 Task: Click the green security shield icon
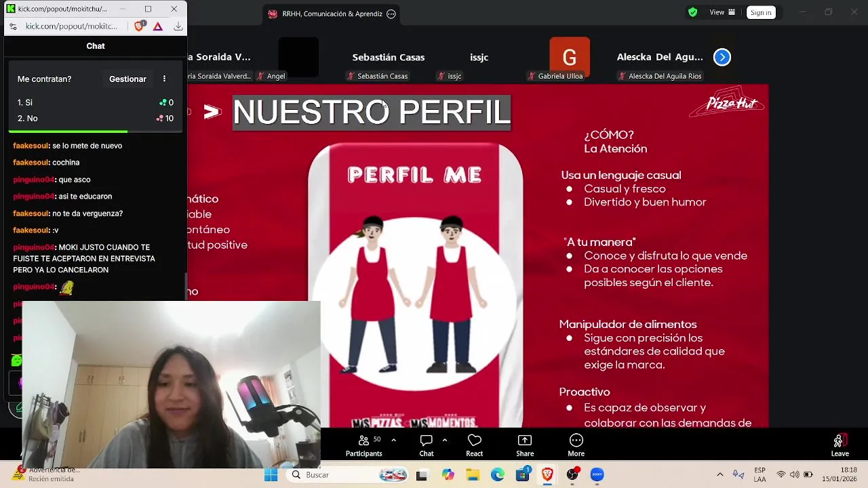(x=692, y=12)
